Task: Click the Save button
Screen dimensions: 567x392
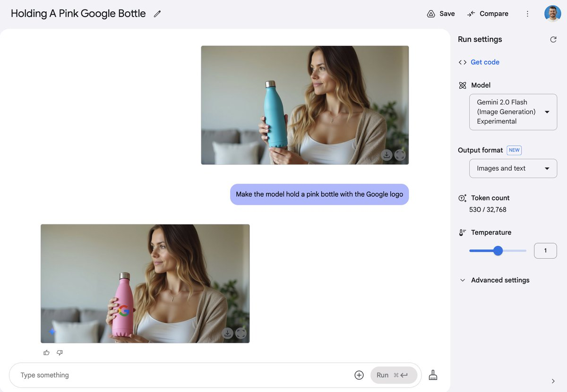Action: tap(441, 14)
